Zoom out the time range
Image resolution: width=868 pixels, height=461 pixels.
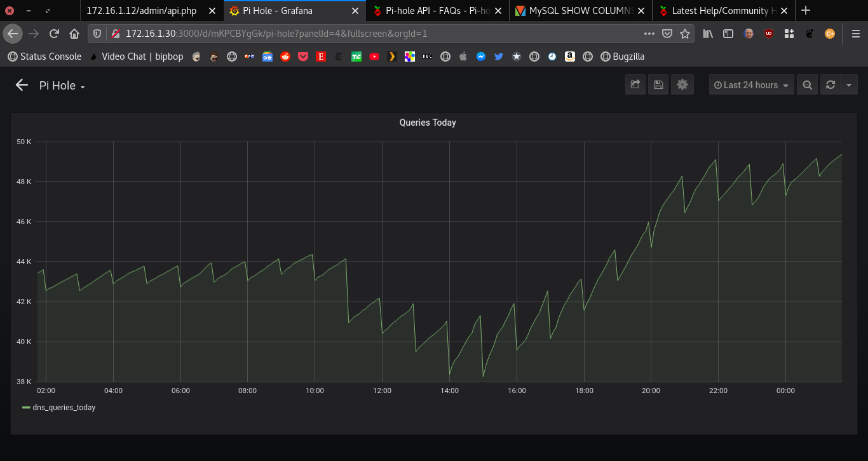[807, 84]
